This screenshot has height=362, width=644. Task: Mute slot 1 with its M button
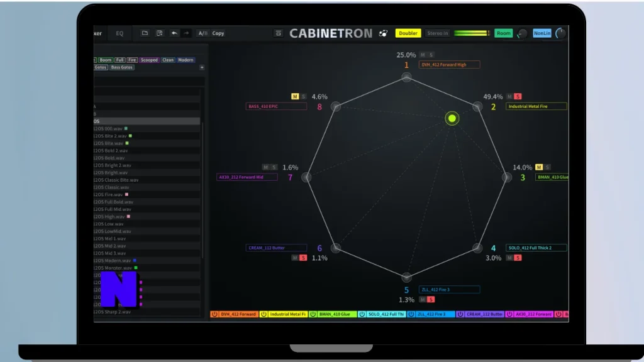[x=423, y=55]
